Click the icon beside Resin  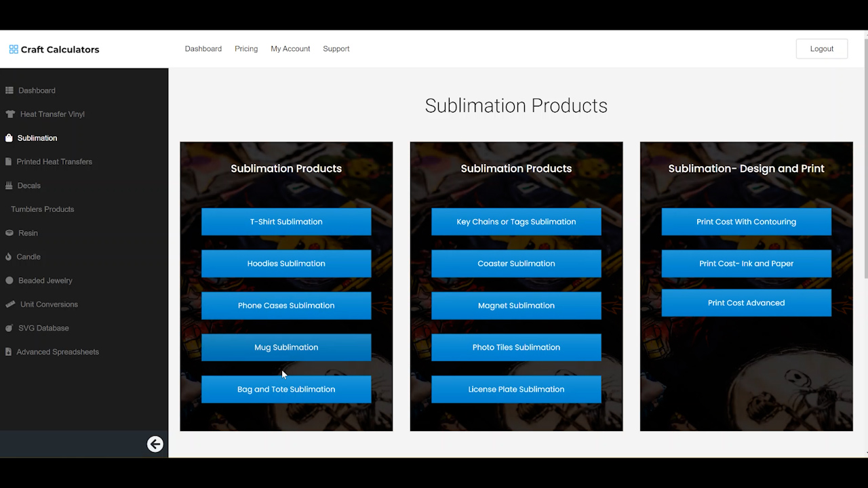point(9,232)
